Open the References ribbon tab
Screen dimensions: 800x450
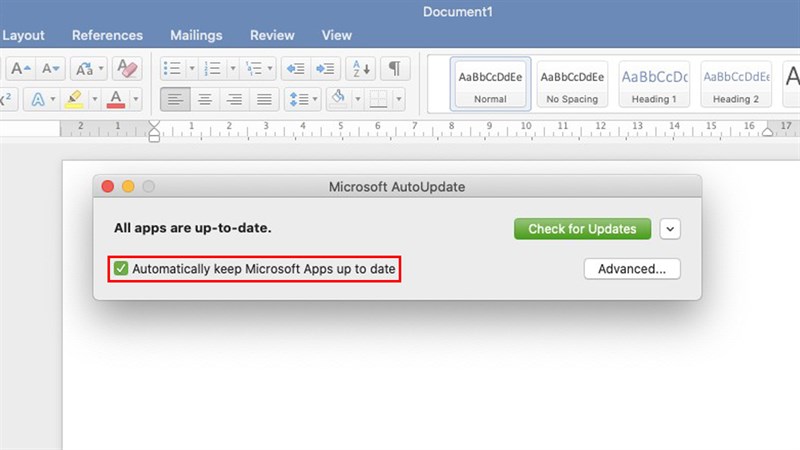tap(107, 35)
